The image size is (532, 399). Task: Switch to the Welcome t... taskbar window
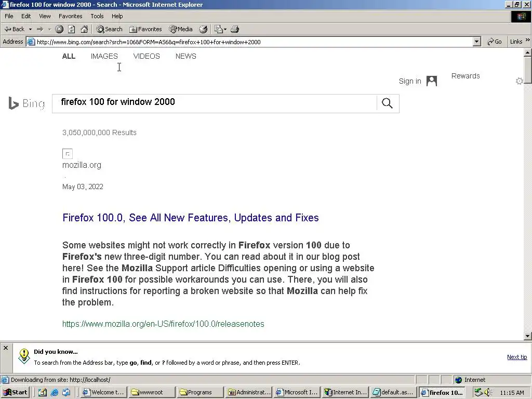pyautogui.click(x=104, y=392)
